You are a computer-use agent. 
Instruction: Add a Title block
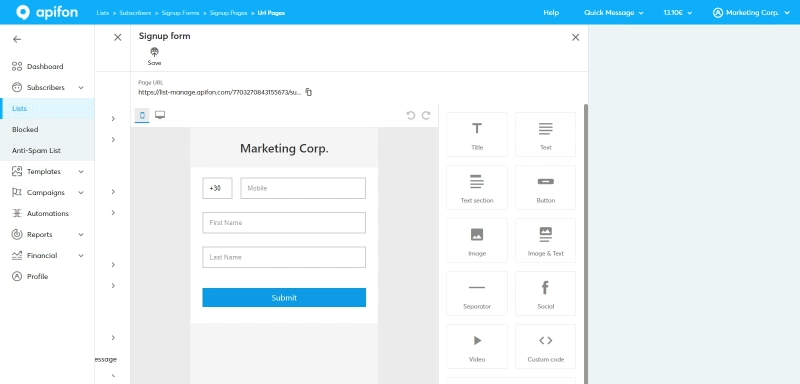477,135
